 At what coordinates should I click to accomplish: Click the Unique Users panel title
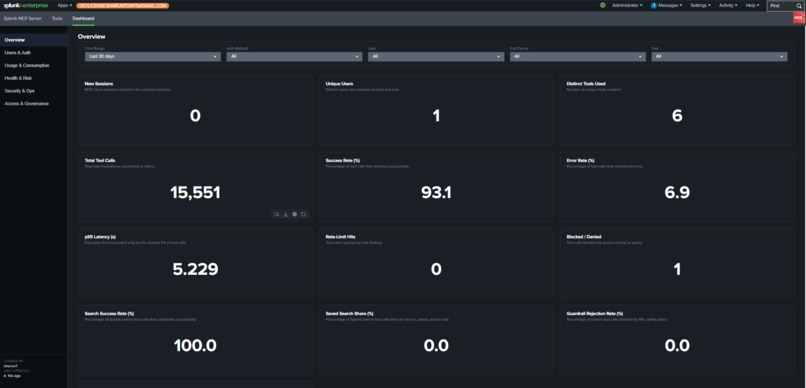click(x=339, y=83)
